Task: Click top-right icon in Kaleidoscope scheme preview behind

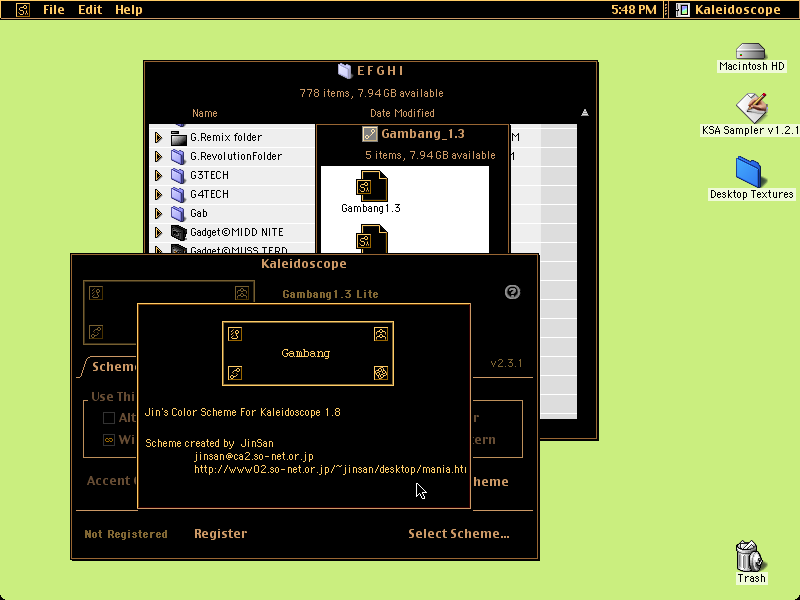Action: tap(242, 293)
